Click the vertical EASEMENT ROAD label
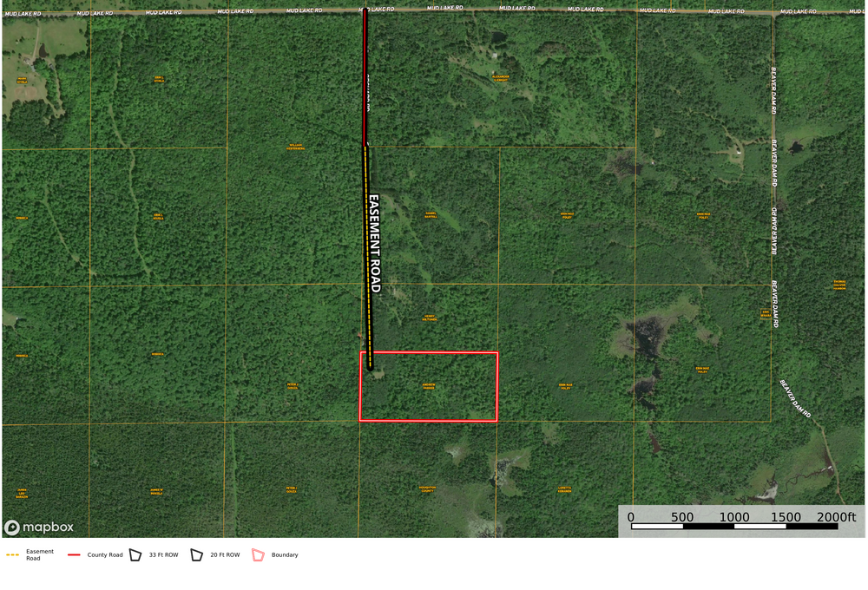 374,242
